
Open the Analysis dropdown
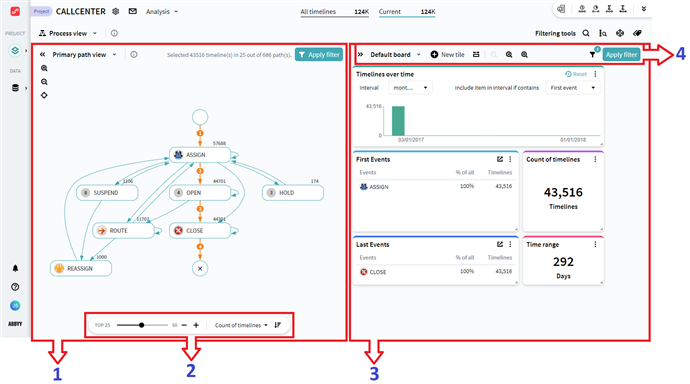[x=162, y=11]
